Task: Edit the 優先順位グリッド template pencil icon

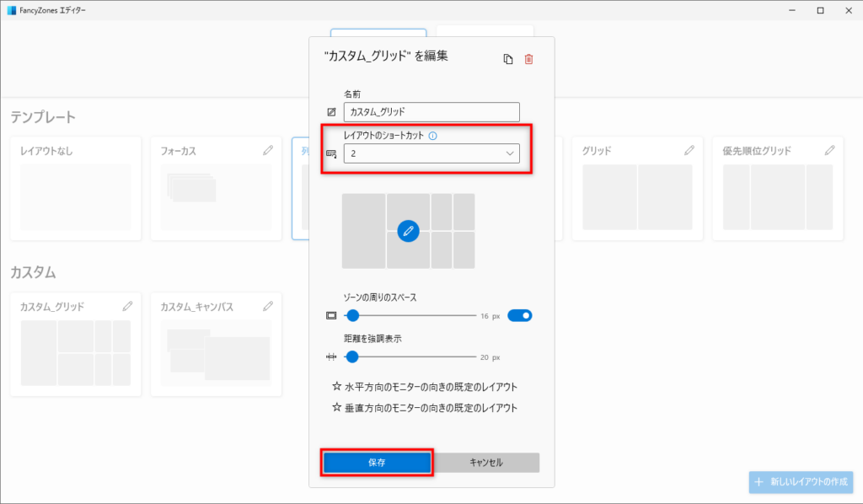Action: 829,151
